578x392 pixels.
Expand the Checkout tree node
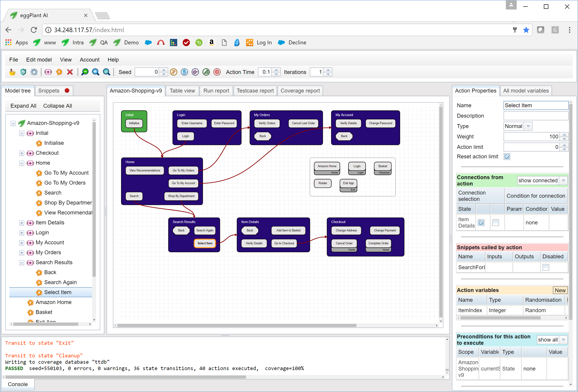22,153
